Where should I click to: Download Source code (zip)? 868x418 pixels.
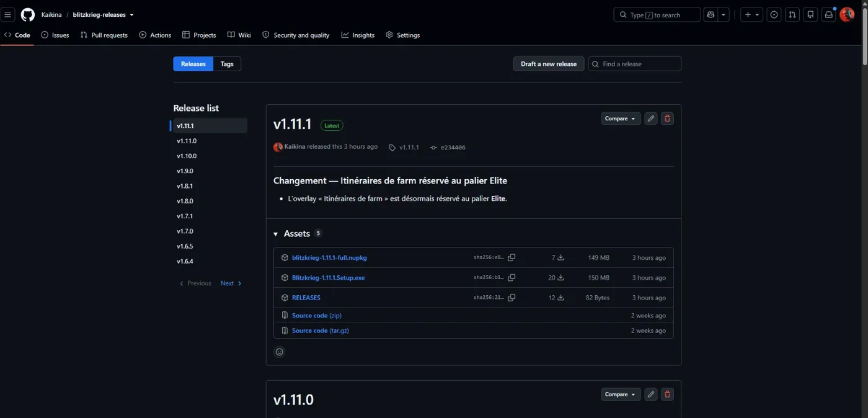pyautogui.click(x=317, y=316)
